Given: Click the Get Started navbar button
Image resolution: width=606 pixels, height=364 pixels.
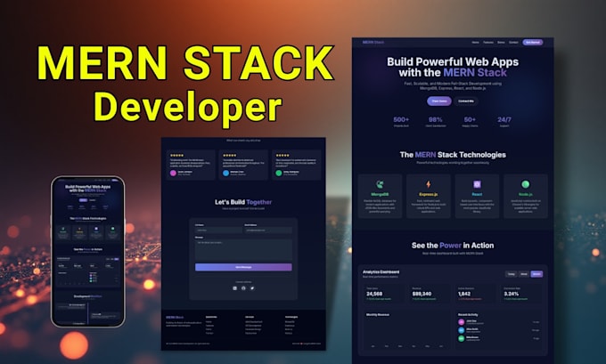Looking at the screenshot, I should pos(533,42).
